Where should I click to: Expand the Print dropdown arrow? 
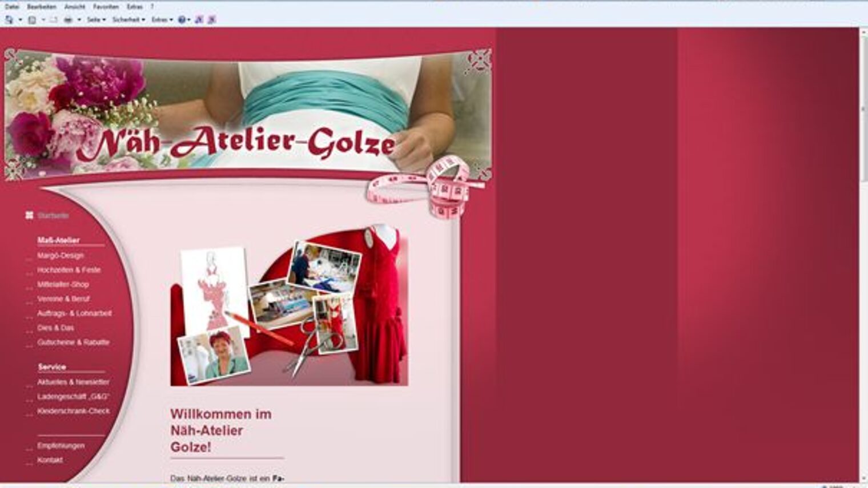click(79, 19)
